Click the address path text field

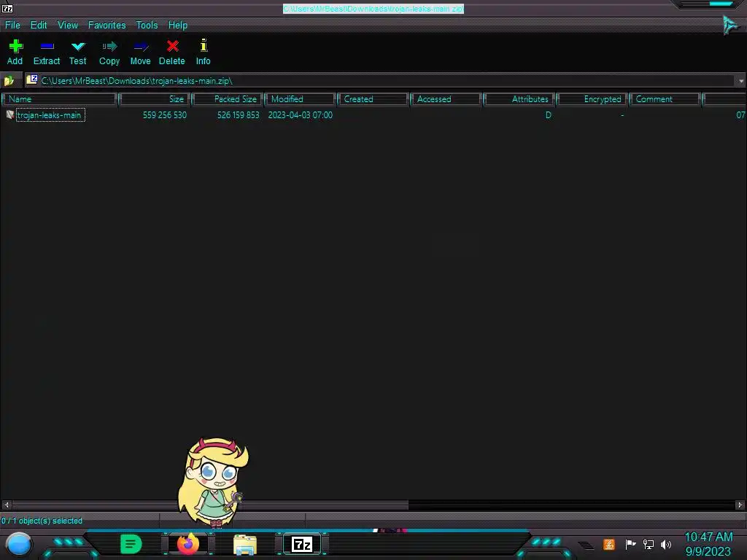381,81
